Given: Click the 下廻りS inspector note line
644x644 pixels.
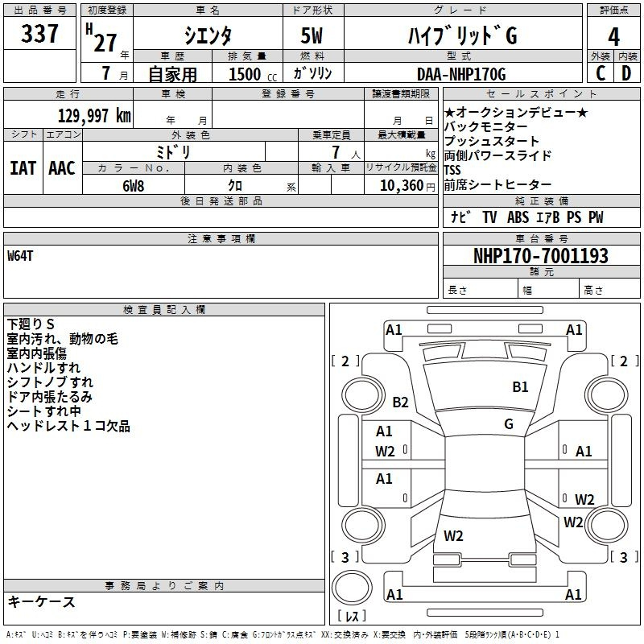Looking at the screenshot, I should [31, 324].
